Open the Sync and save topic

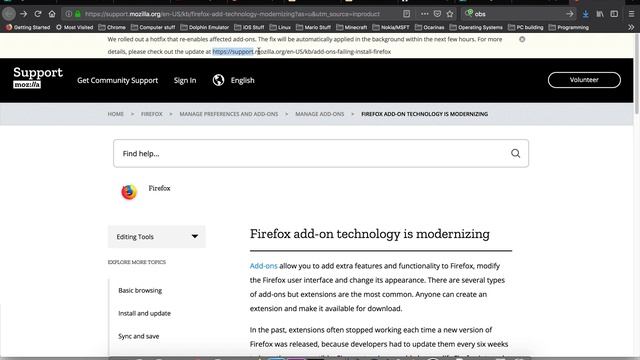139,336
